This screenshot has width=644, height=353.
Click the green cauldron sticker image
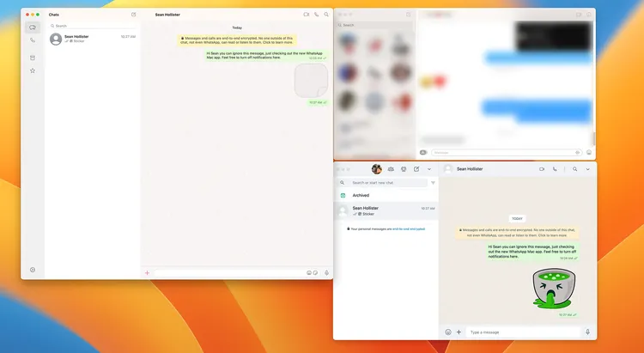click(552, 288)
